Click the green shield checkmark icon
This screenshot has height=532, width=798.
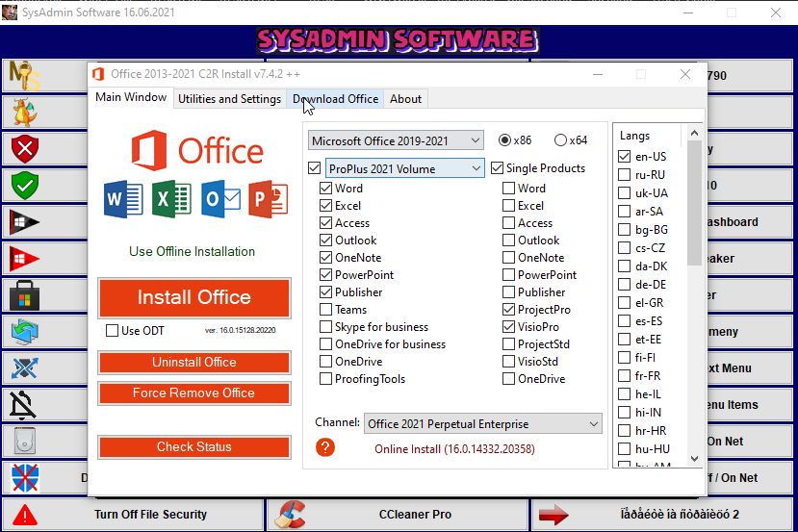(24, 185)
